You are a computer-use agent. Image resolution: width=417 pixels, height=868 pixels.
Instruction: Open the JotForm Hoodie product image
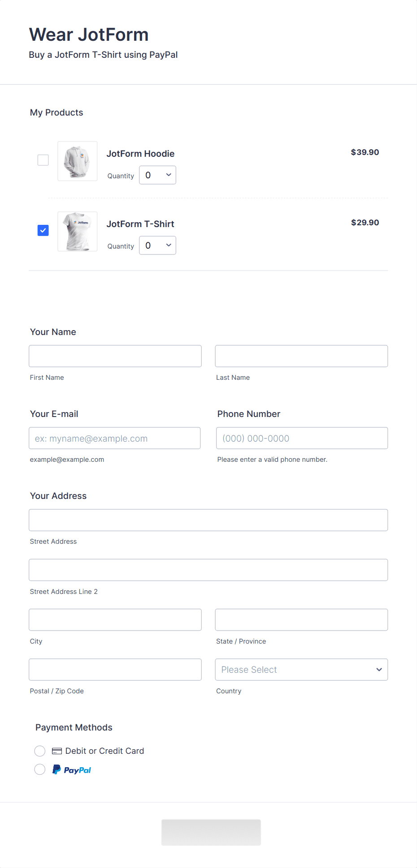[78, 161]
